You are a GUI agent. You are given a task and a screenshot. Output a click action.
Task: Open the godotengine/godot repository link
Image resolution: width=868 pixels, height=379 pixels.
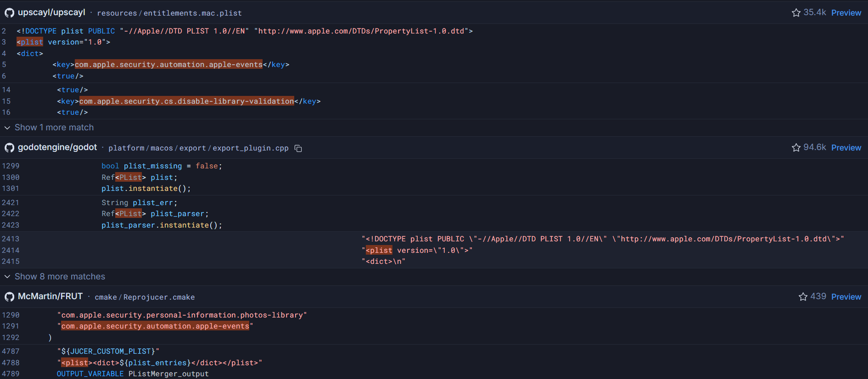(x=57, y=147)
